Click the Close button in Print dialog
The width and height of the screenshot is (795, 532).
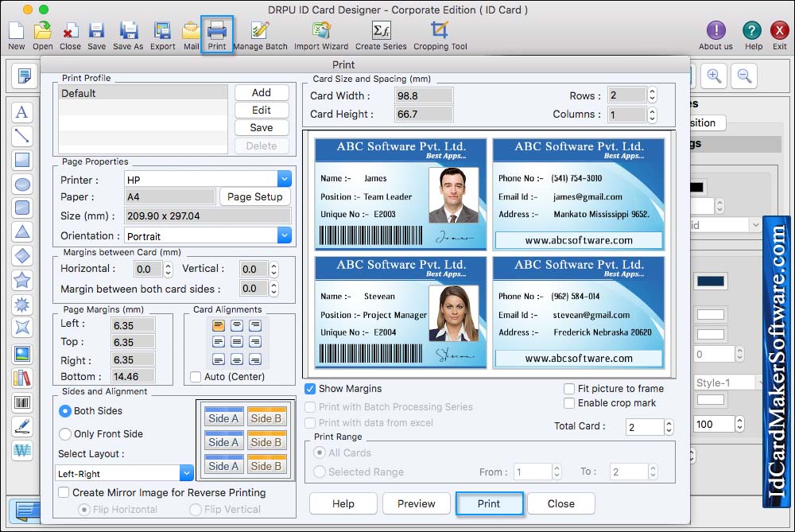(x=561, y=503)
